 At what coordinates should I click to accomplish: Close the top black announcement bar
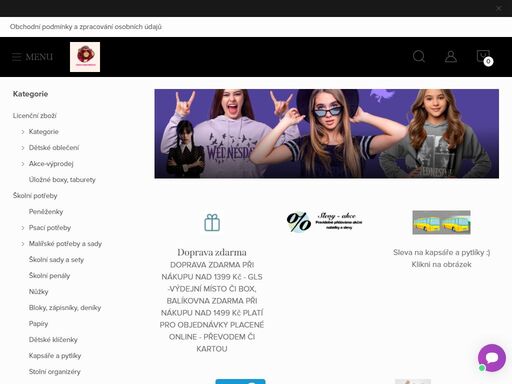coord(499,8)
